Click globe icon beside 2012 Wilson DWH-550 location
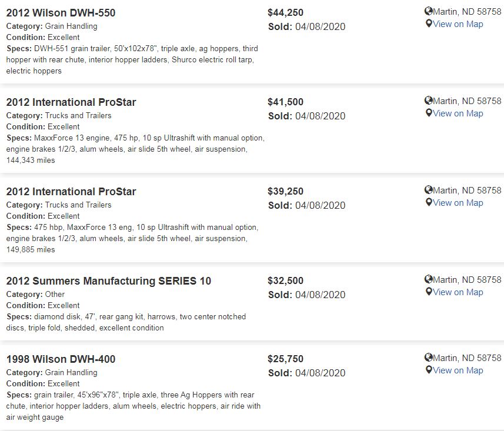This screenshot has width=504, height=431. (429, 12)
